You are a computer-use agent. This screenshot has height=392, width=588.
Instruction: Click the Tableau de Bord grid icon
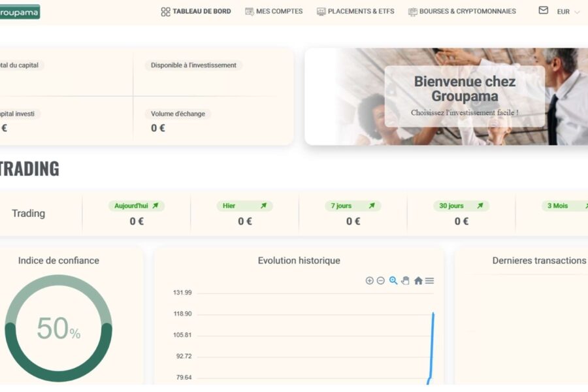coord(165,12)
